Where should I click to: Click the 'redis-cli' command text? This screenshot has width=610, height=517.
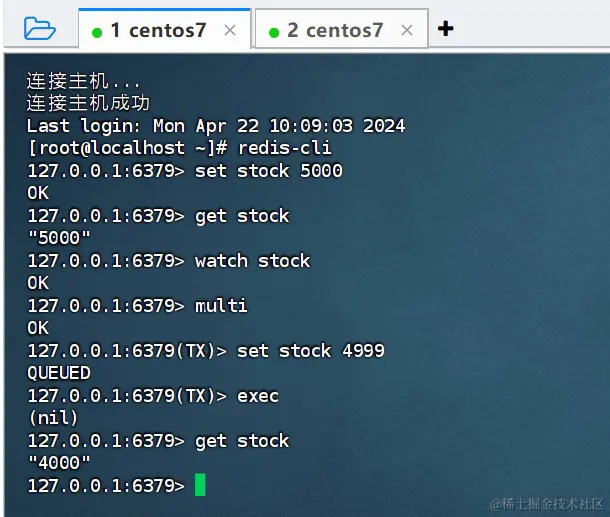click(284, 148)
